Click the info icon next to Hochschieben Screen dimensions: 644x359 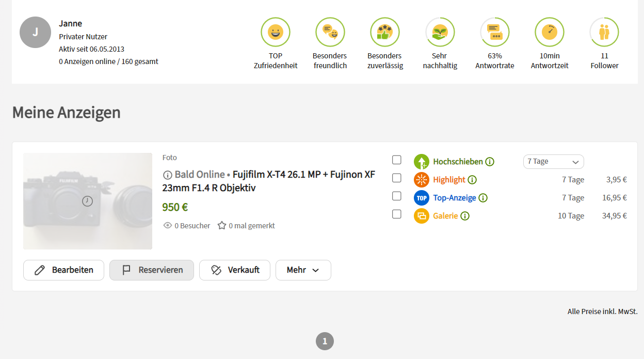tap(490, 162)
